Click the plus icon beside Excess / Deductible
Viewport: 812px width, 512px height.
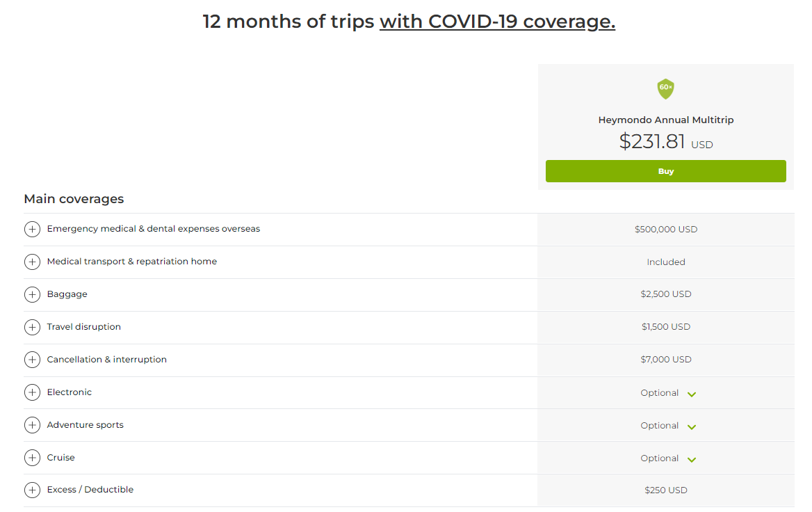pos(33,490)
